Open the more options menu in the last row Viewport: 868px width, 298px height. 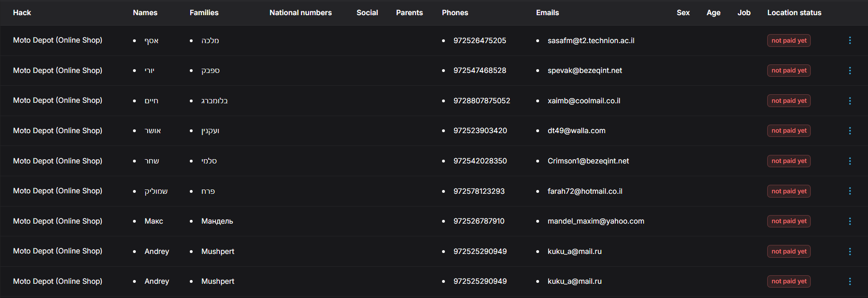tap(850, 281)
